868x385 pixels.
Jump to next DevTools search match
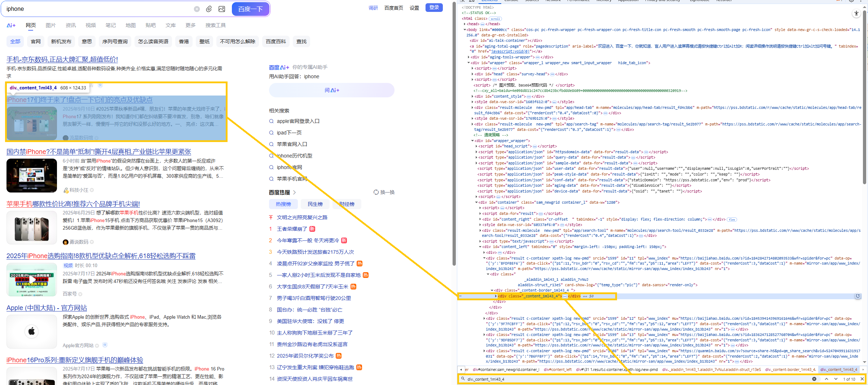point(836,379)
